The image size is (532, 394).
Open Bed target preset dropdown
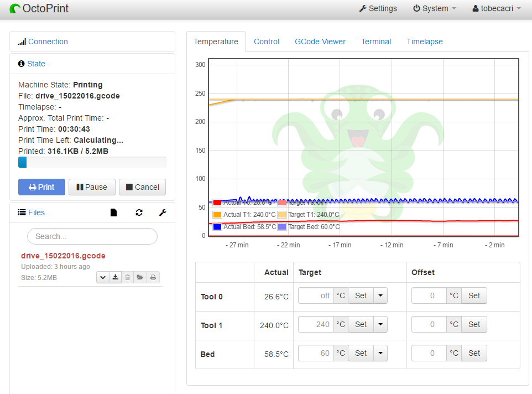(x=380, y=353)
